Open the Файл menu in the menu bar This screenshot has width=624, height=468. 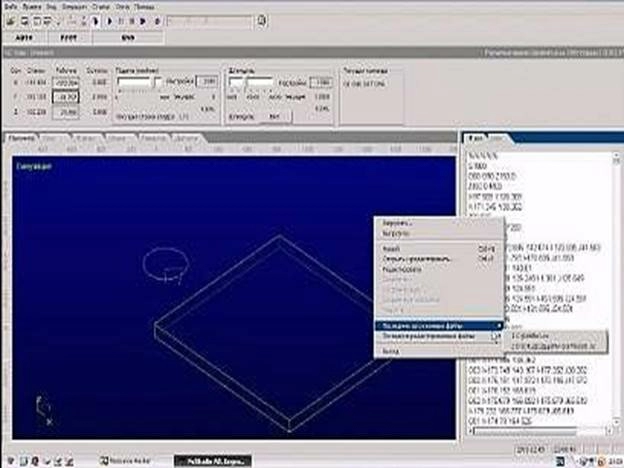pos(11,7)
